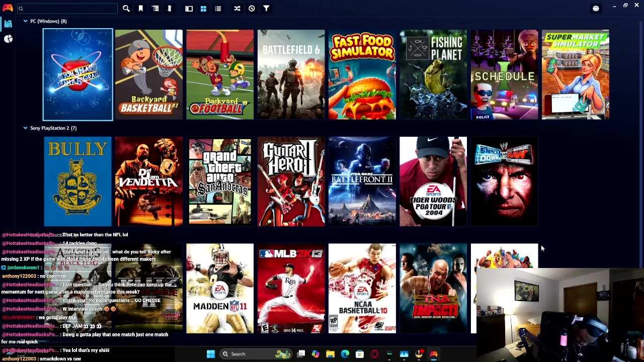The height and width of the screenshot is (362, 644).
Task: Select Supermarket Simulator cover
Action: point(576,74)
